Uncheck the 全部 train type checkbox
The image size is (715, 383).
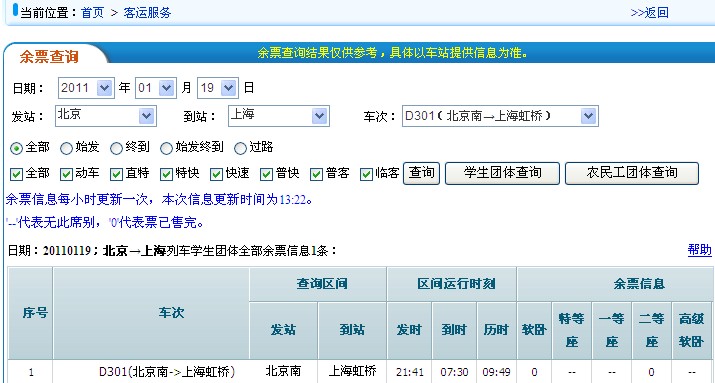click(16, 174)
